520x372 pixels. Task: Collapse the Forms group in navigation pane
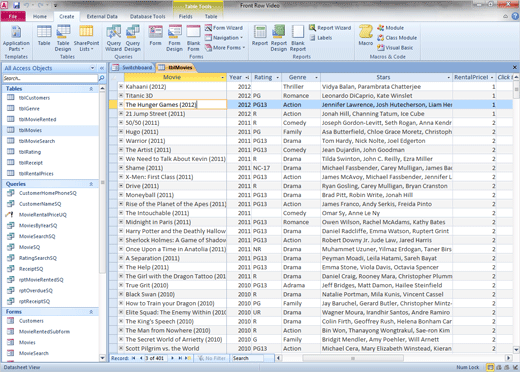click(x=91, y=312)
